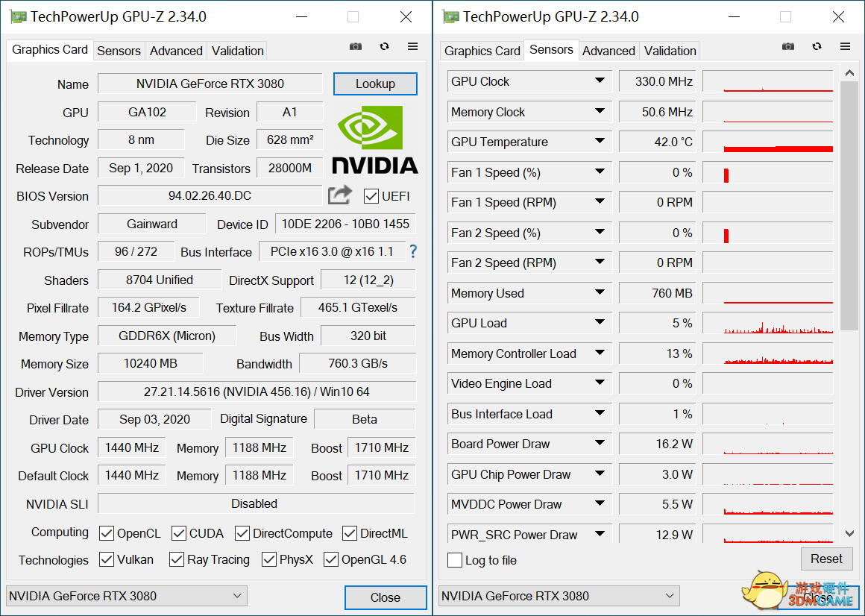
Task: Click the refresh icon in left window
Action: pyautogui.click(x=384, y=46)
